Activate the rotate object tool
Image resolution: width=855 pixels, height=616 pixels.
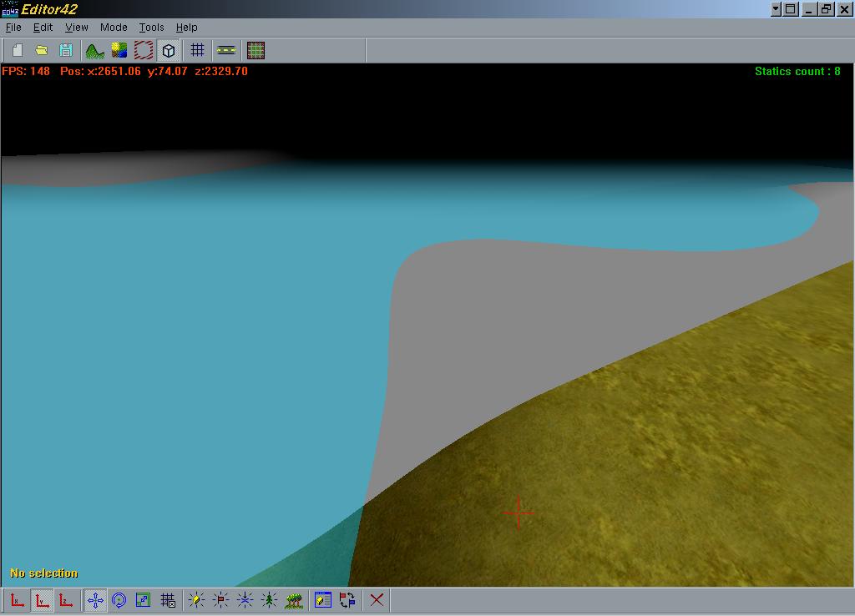[119, 601]
